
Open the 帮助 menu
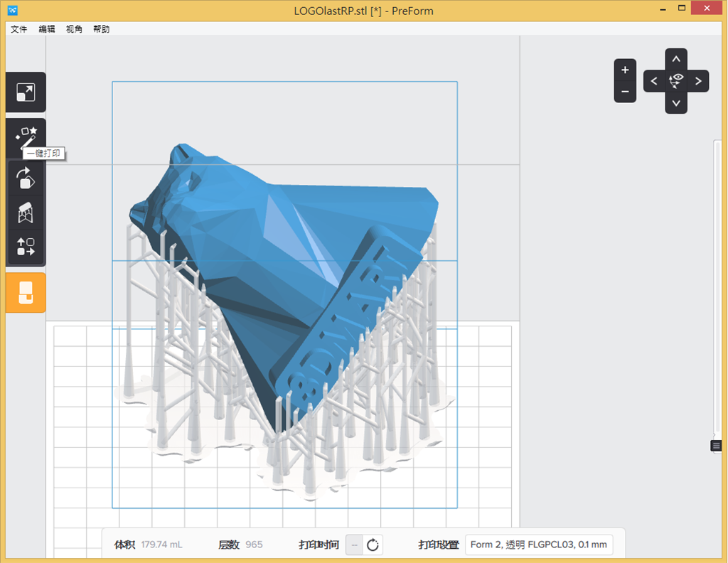[100, 29]
